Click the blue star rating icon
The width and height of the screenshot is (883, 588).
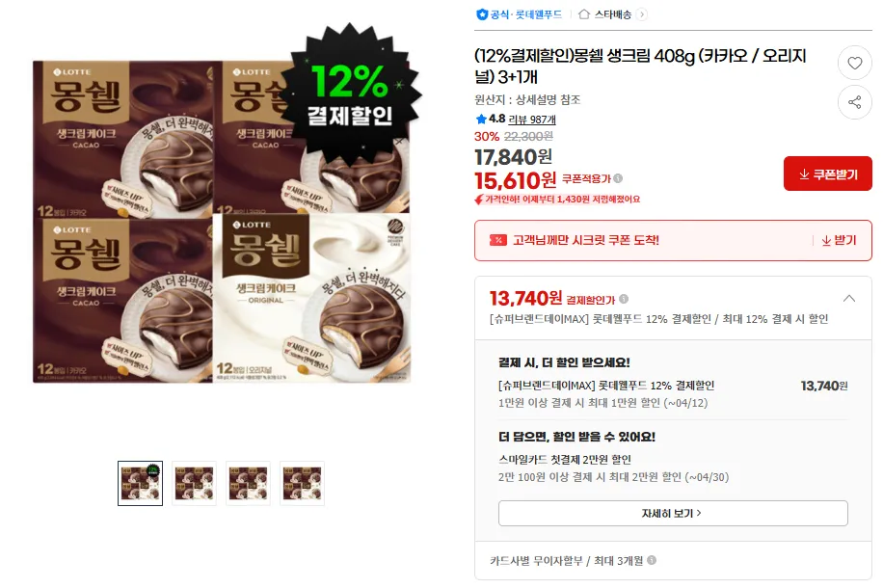(481, 119)
